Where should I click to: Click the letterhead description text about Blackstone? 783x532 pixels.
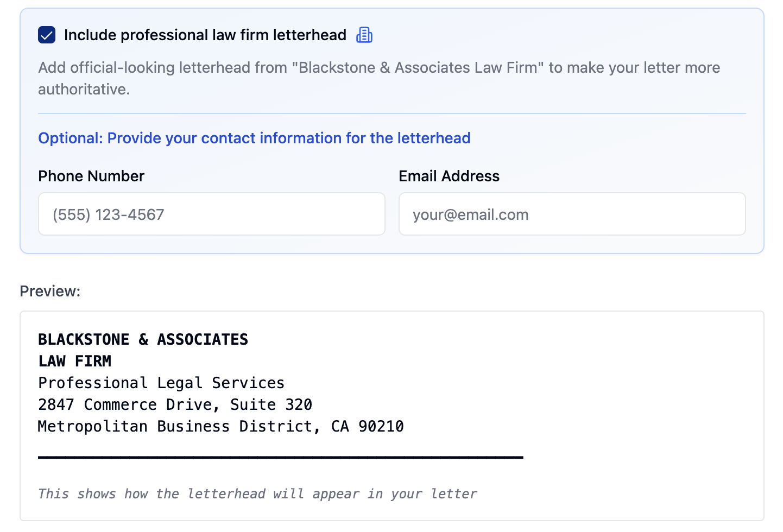[379, 78]
